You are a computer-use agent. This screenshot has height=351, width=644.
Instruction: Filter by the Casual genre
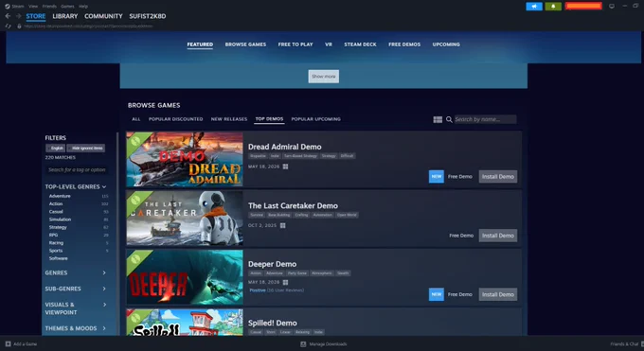(56, 212)
